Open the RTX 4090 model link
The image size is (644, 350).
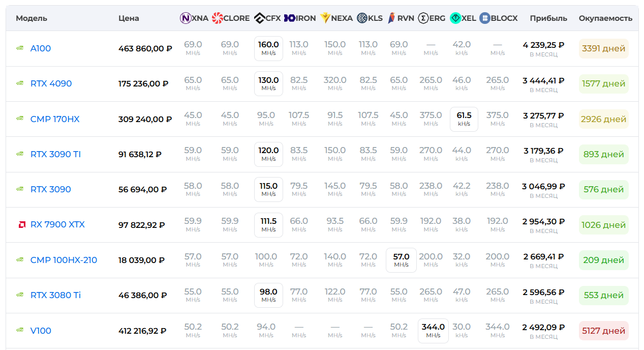(51, 84)
